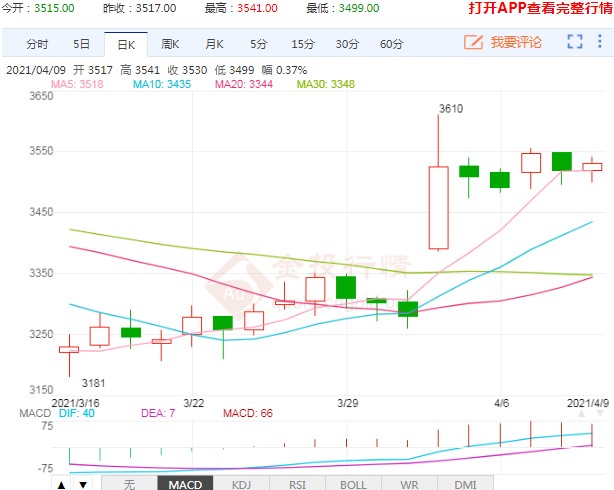Pick the 60分 interval tab

391,44
